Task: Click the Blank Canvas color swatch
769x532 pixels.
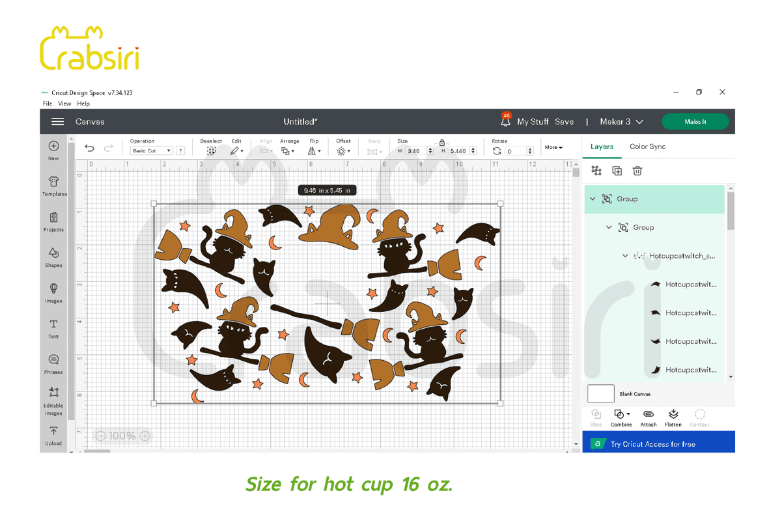Action: point(600,393)
